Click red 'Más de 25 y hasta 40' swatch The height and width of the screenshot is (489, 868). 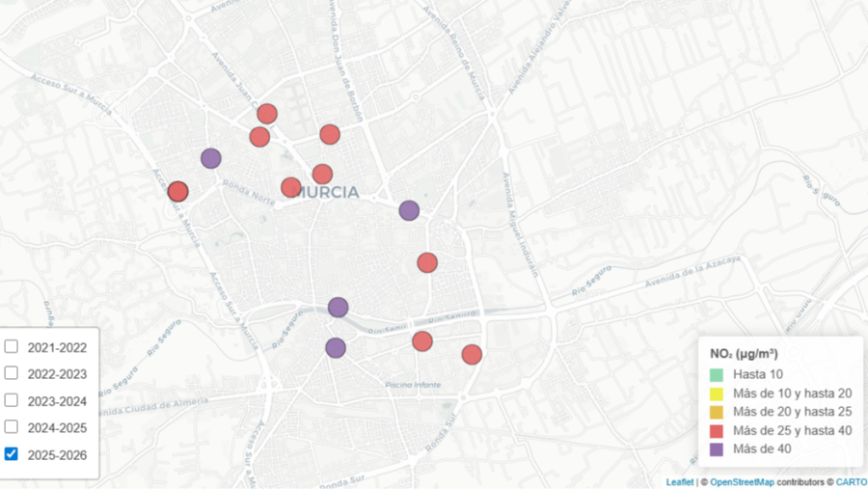point(716,430)
